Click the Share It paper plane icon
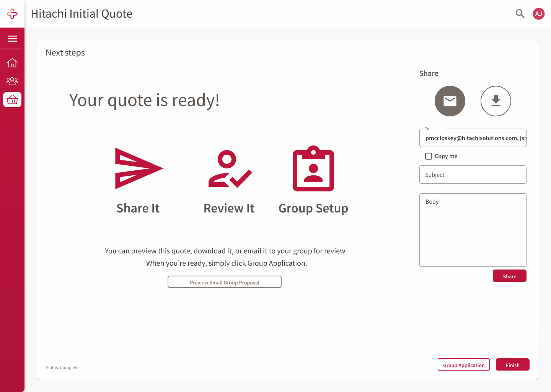 tap(139, 168)
